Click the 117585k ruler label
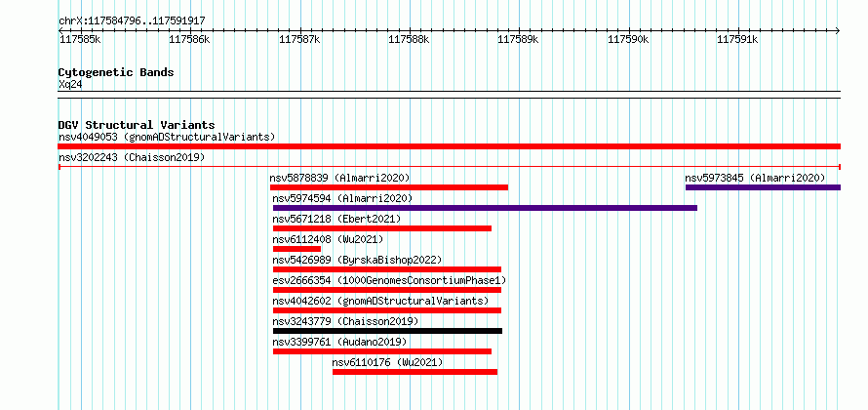The height and width of the screenshot is (410, 868). tap(80, 39)
